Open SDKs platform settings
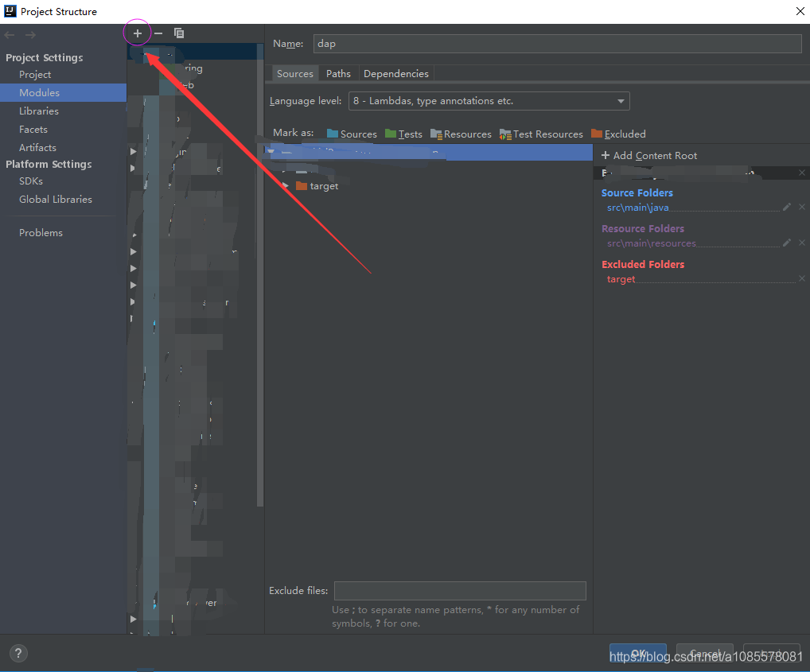This screenshot has height=672, width=810. tap(31, 181)
